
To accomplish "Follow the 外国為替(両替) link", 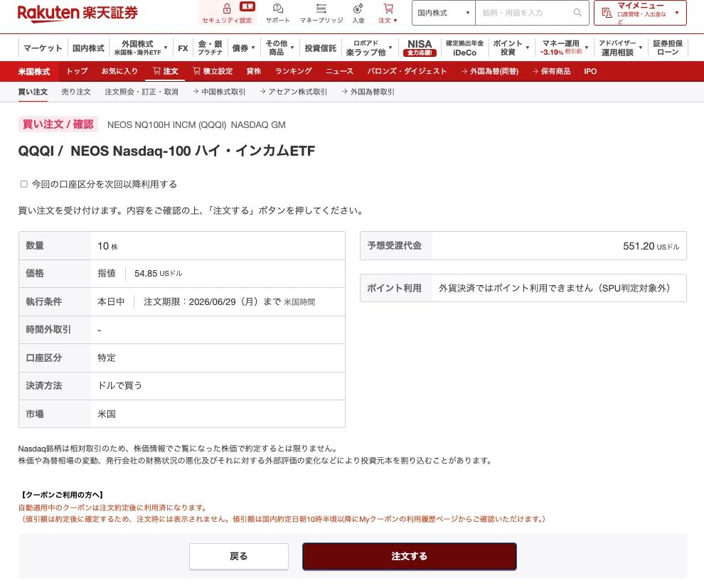I will pyautogui.click(x=490, y=71).
